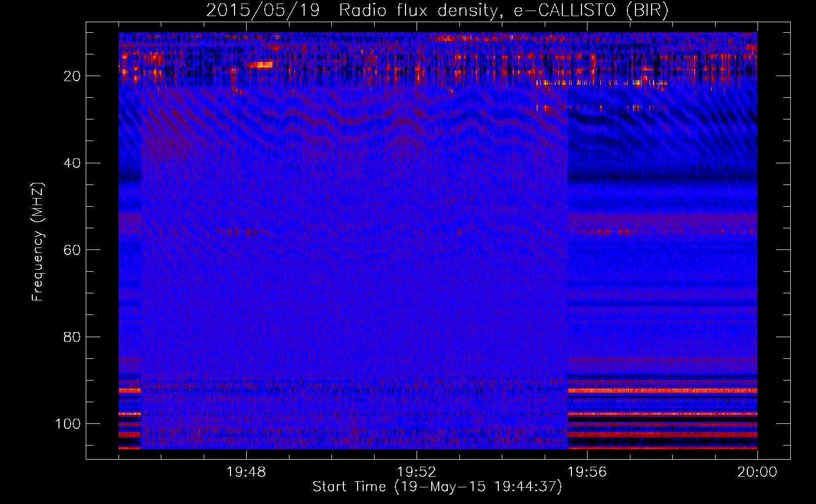Click the 19:56 time tick label
This screenshot has height=504, width=816.
click(x=587, y=472)
